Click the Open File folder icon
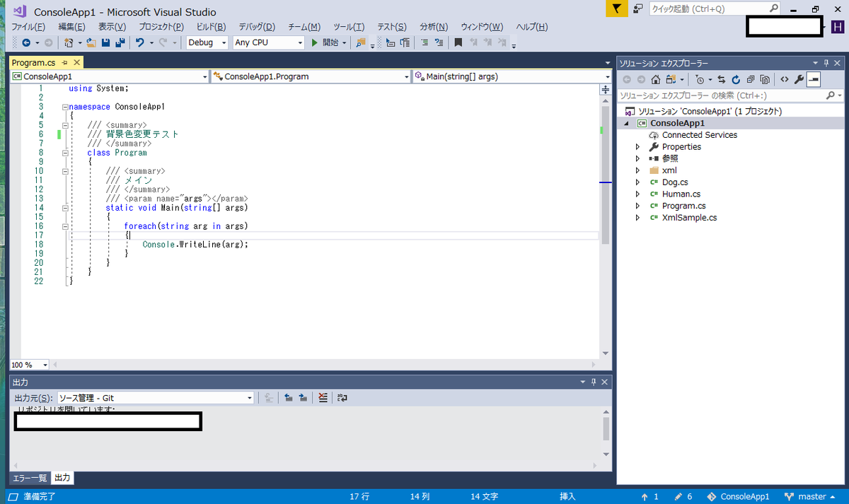Image resolution: width=849 pixels, height=504 pixels. pyautogui.click(x=91, y=42)
